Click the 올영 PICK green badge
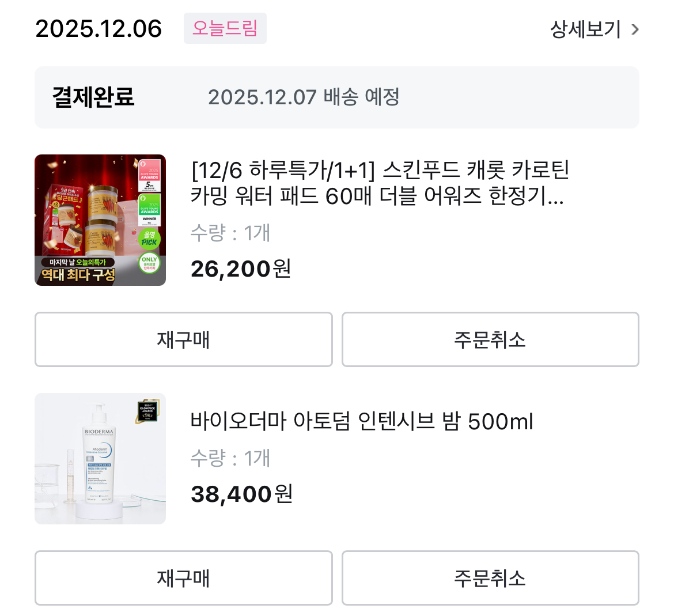674x616 pixels. 149,239
